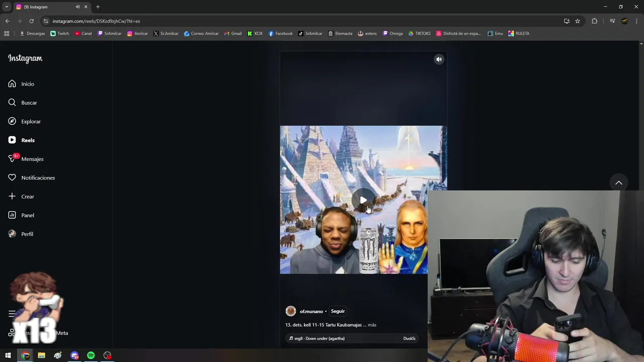Open 'Disfrutá de un espa...' bookmark
The image size is (644, 362).
click(x=458, y=34)
